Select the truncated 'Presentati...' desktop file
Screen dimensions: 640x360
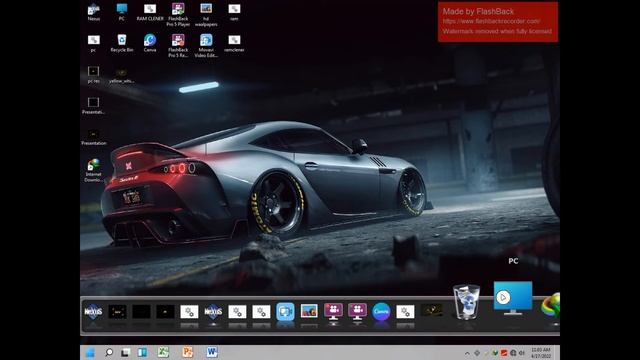pyautogui.click(x=93, y=105)
